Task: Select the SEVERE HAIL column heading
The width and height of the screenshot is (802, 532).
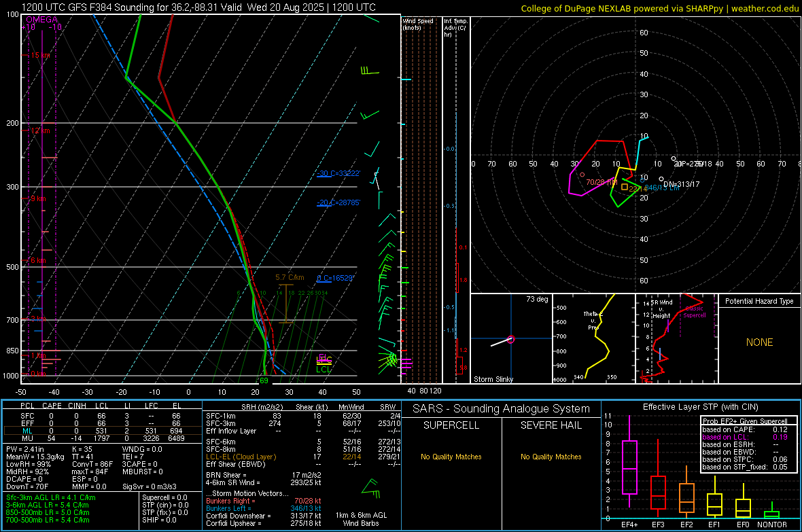Action: pos(551,425)
